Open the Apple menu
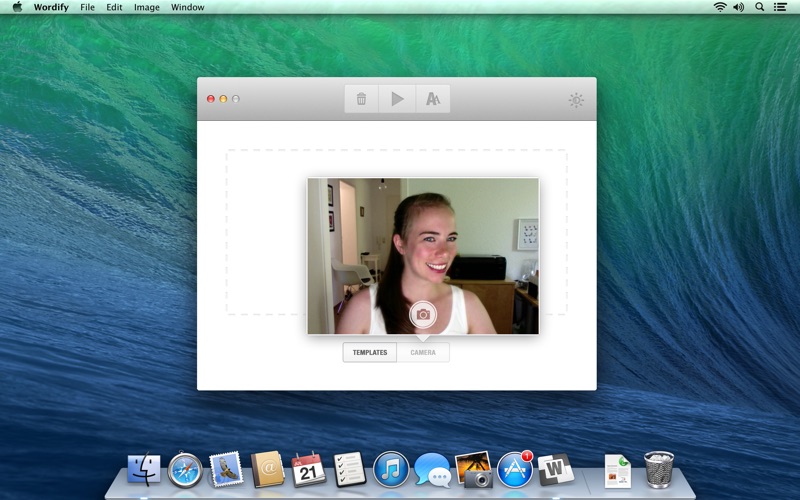 click(x=17, y=7)
